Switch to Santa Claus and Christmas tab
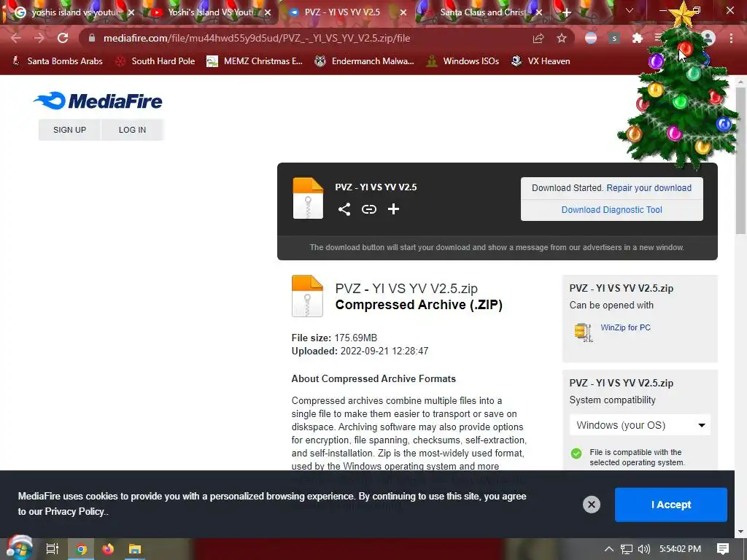The width and height of the screenshot is (747, 560). 481,12
